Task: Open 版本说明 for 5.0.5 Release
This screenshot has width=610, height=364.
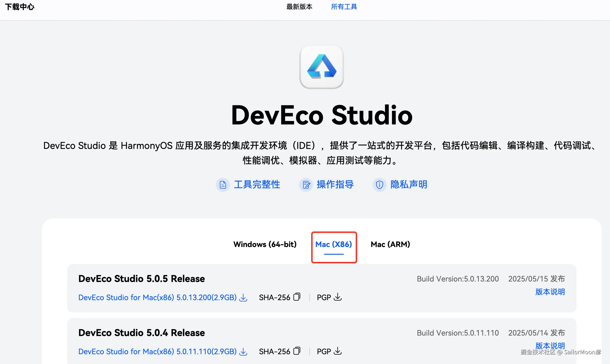Action: pyautogui.click(x=550, y=292)
